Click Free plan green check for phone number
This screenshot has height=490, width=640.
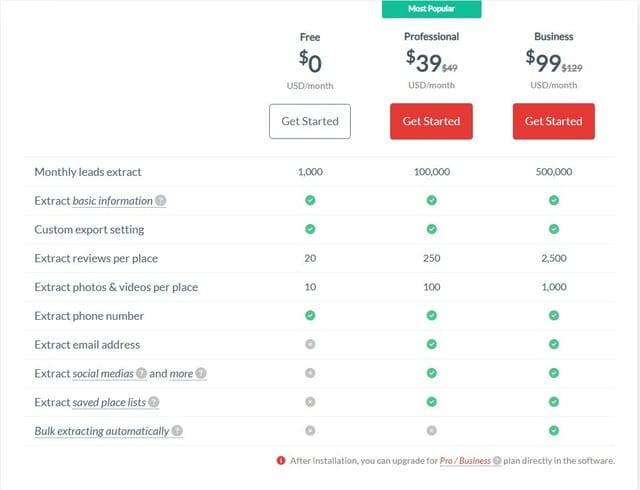click(310, 316)
